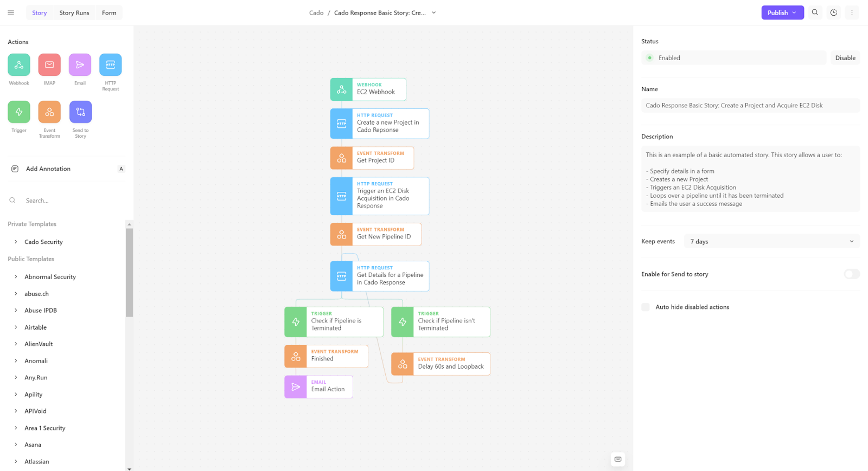The image size is (868, 471).
Task: Select Check if Pipeline isn't Terminated node
Action: coord(441,322)
